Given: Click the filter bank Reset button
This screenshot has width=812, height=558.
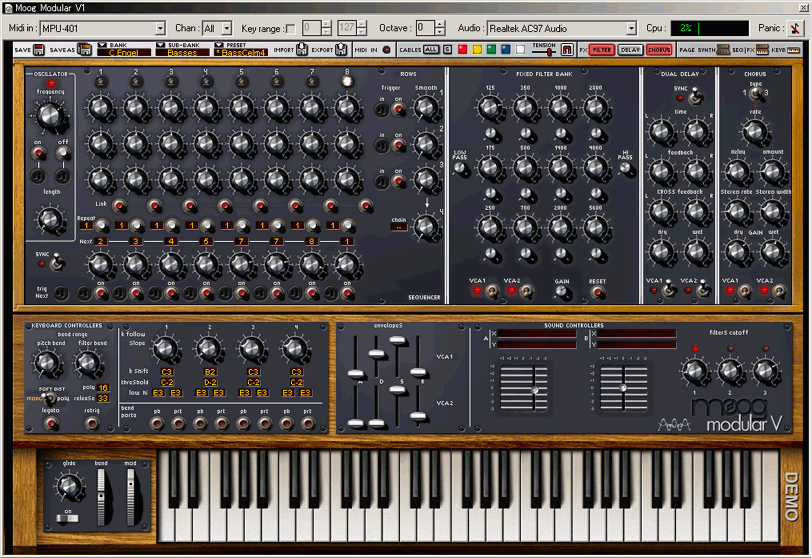Looking at the screenshot, I should click(597, 292).
